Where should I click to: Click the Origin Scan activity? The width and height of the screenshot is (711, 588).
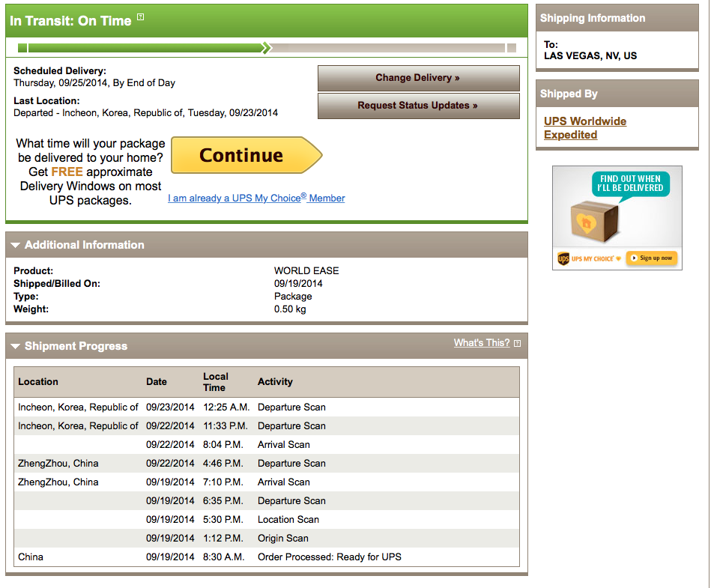pyautogui.click(x=283, y=538)
